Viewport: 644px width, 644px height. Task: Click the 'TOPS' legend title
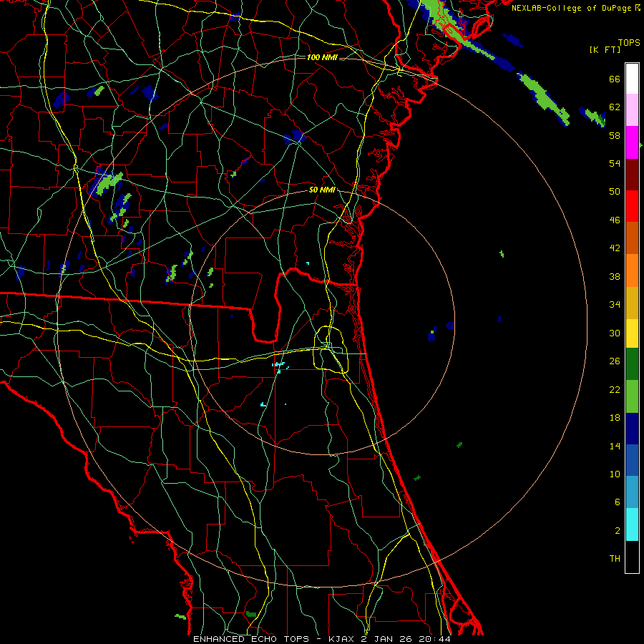[x=629, y=42]
